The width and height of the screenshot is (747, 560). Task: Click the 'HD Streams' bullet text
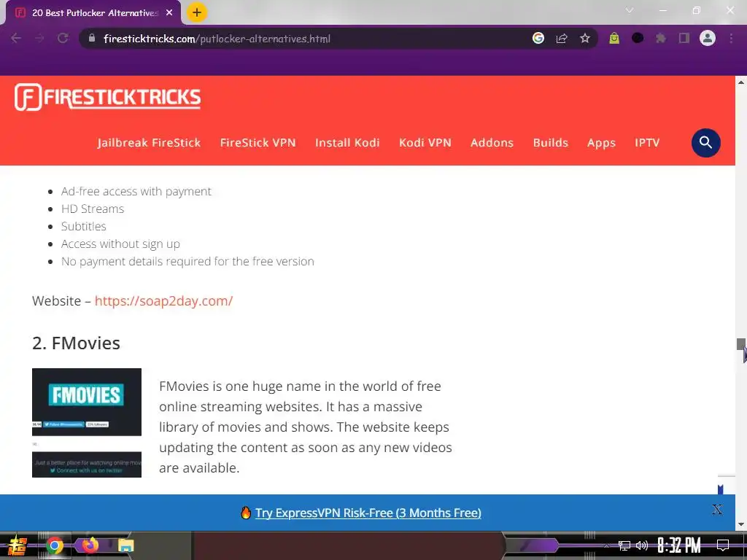tap(93, 209)
